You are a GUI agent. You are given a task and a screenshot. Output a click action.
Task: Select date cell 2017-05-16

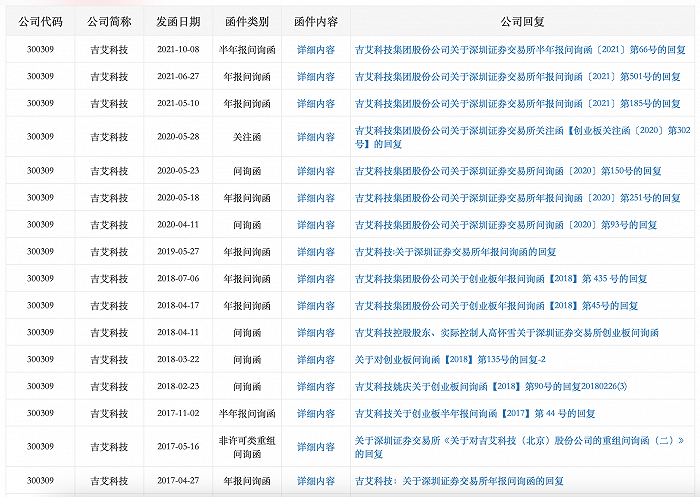178,447
